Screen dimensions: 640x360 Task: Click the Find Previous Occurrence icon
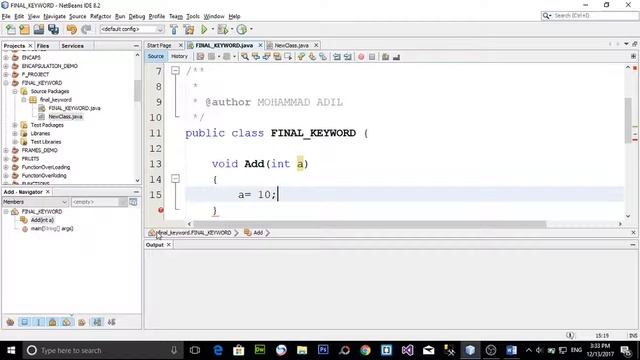point(256,57)
